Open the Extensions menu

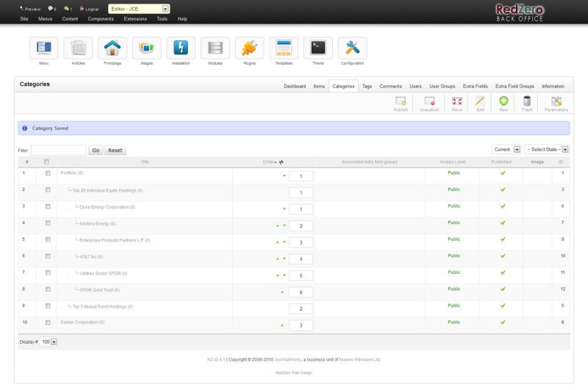point(135,19)
